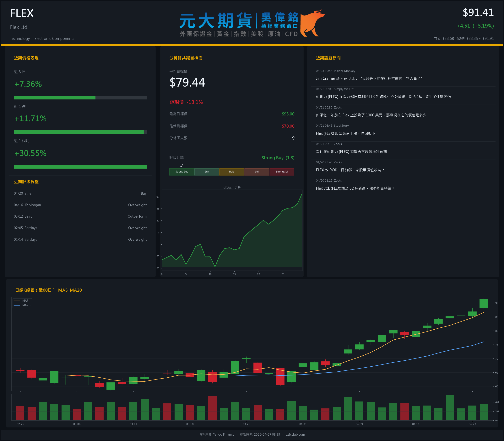
Task: Click the 距現價 -13.1% label
Action: [x=186, y=102]
